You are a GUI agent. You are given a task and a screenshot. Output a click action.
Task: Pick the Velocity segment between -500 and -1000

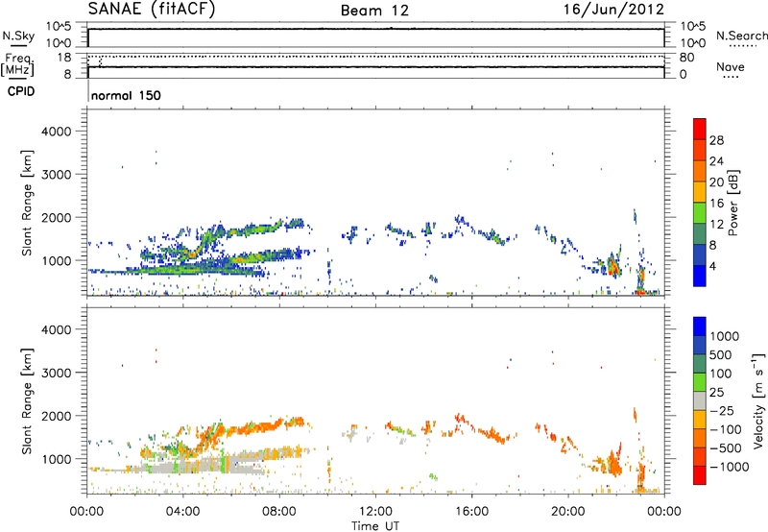700,456
